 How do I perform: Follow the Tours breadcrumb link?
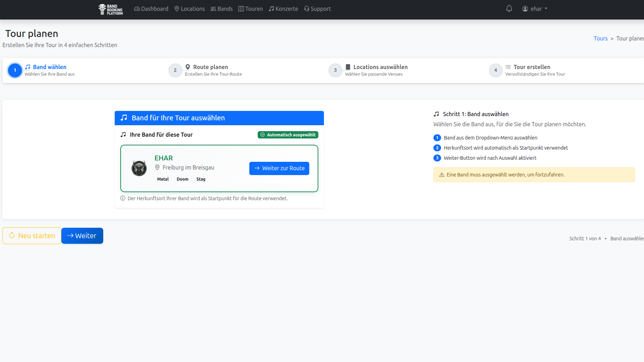(600, 38)
